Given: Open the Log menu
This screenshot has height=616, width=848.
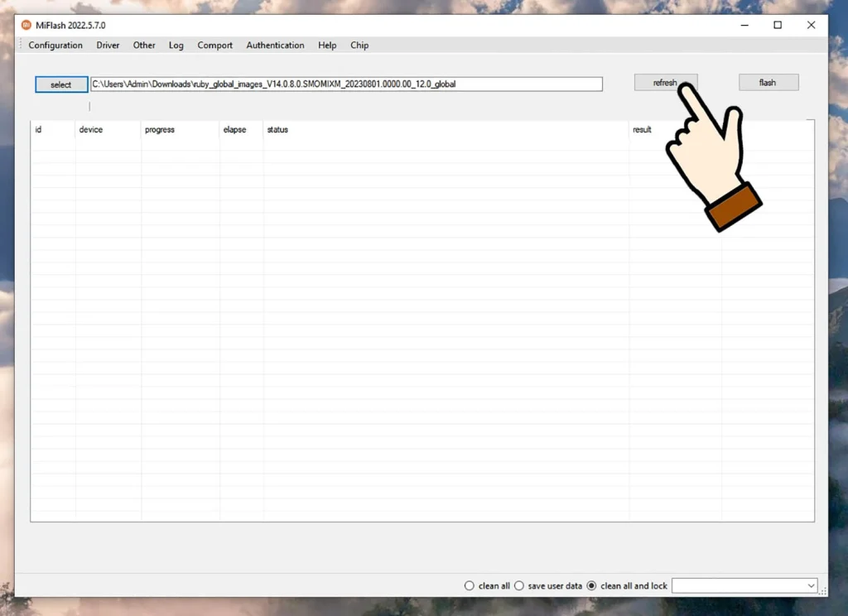Looking at the screenshot, I should point(176,46).
